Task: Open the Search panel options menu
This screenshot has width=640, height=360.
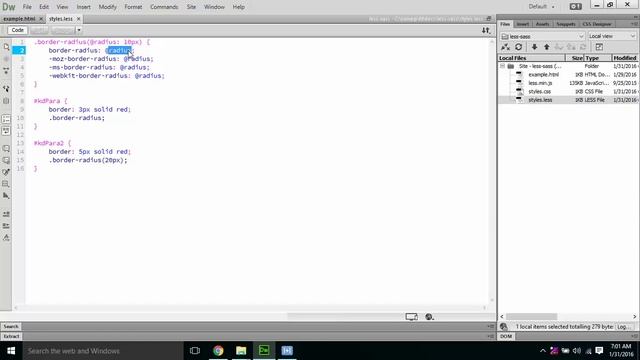Action: (x=490, y=327)
